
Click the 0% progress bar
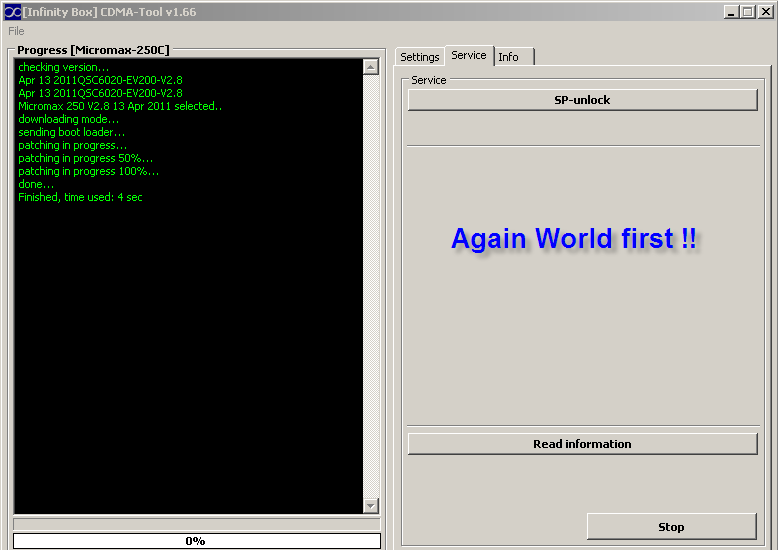point(196,541)
